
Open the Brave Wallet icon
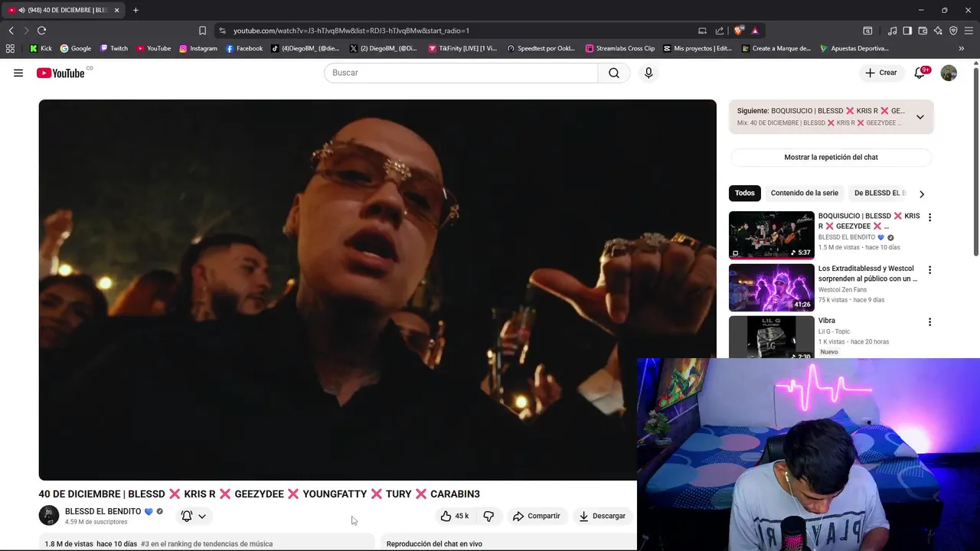point(923,31)
